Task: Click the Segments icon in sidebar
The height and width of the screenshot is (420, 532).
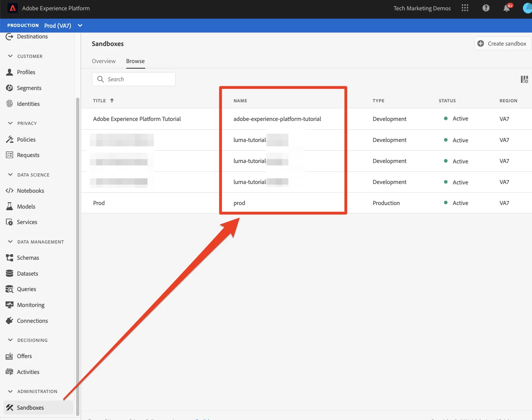Action: pos(10,88)
